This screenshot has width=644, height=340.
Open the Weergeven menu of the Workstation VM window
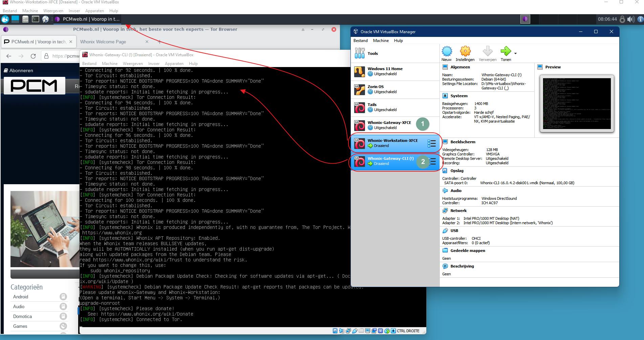coord(53,11)
